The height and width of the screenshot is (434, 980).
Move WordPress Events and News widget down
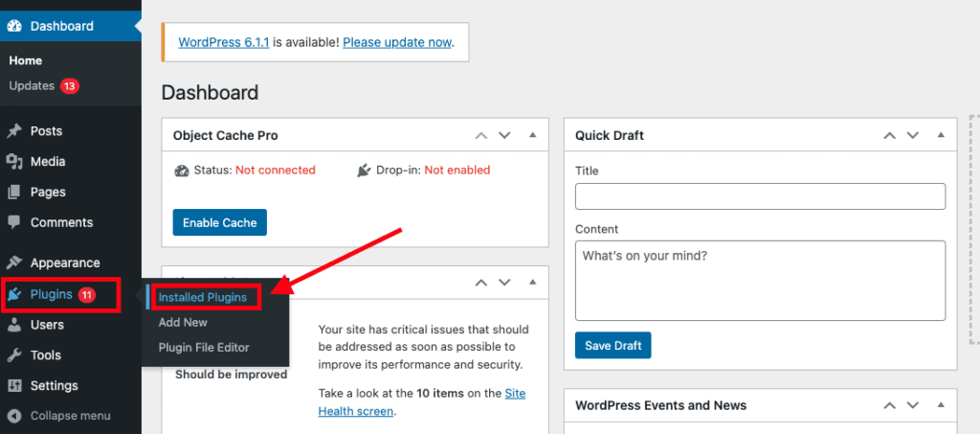pos(912,405)
